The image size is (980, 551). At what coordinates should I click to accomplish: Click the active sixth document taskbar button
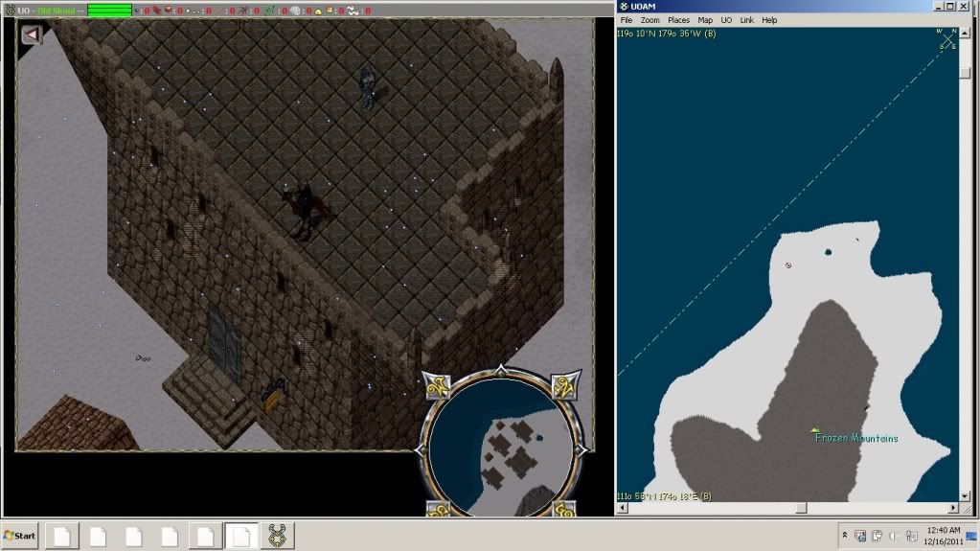(241, 536)
